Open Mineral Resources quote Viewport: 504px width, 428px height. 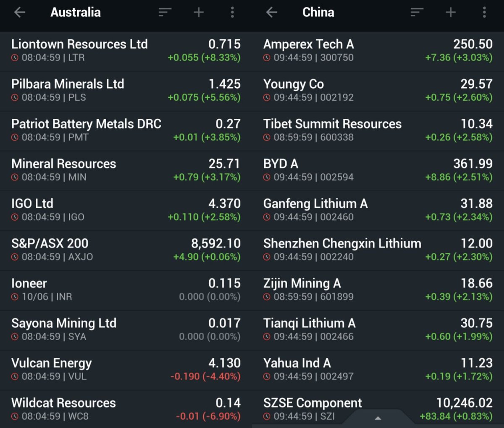click(126, 171)
